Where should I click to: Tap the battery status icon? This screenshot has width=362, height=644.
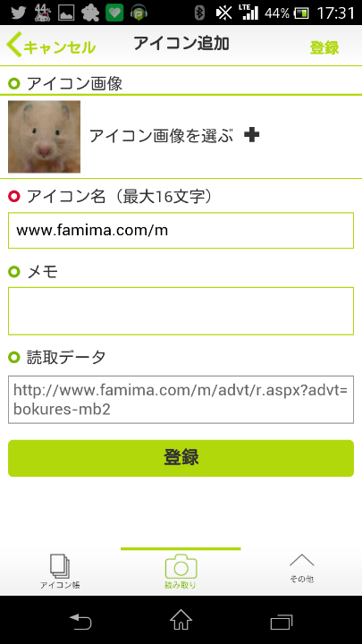(x=302, y=13)
